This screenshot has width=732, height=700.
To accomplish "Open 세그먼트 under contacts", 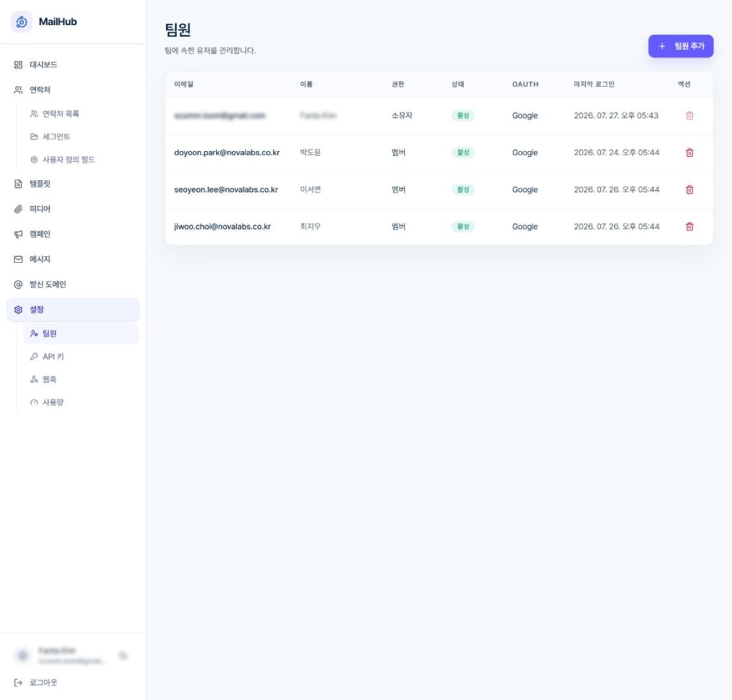I will click(x=81, y=137).
